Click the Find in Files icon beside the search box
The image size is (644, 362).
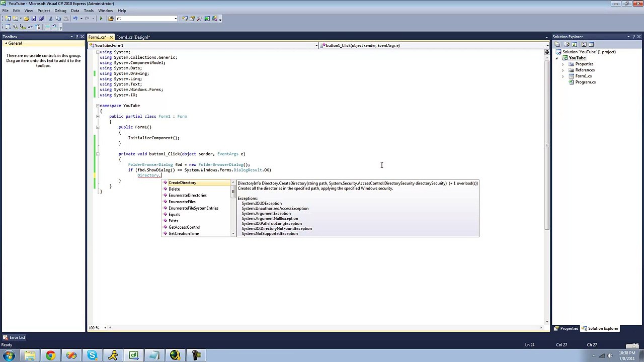tap(111, 19)
